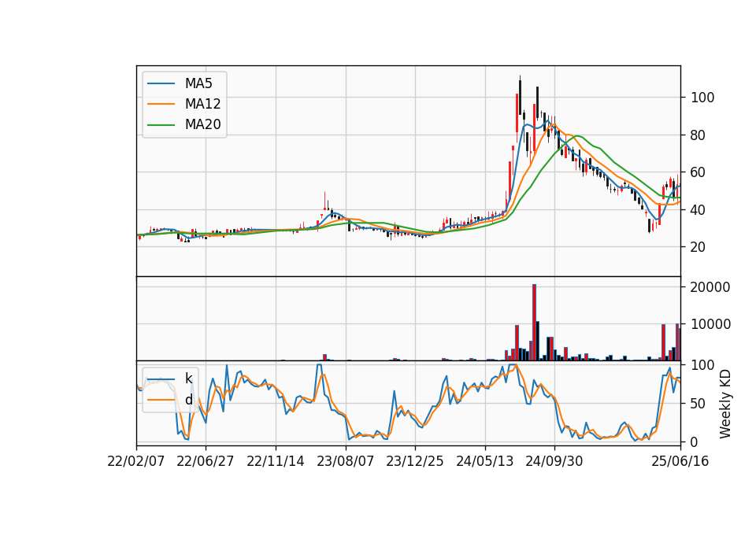The width and height of the screenshot is (756, 543).
Task: Click the 25/06/16 date axis label
Action: point(680,461)
